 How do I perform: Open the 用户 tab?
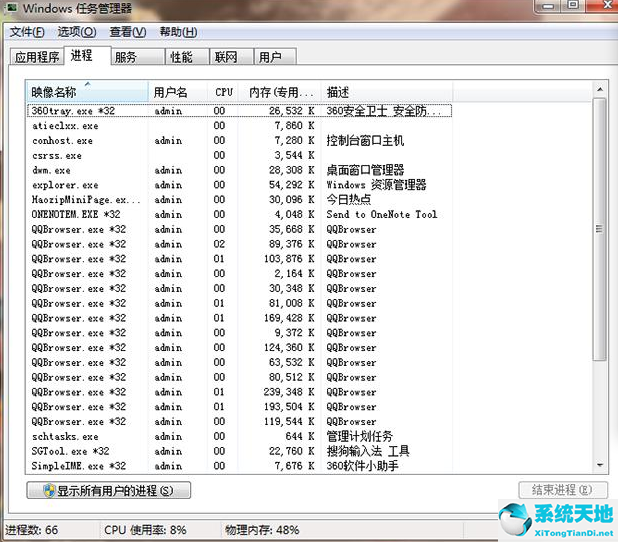click(275, 57)
